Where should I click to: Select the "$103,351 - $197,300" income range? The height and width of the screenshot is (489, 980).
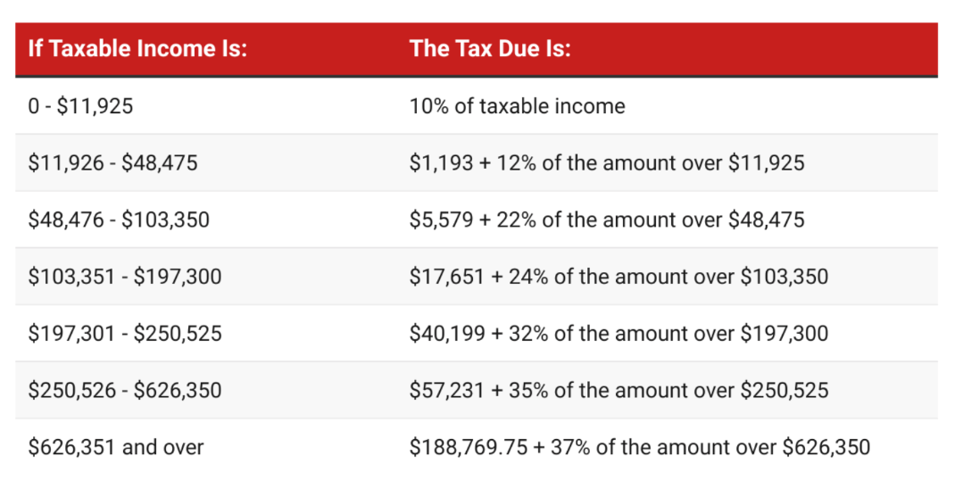(x=125, y=277)
